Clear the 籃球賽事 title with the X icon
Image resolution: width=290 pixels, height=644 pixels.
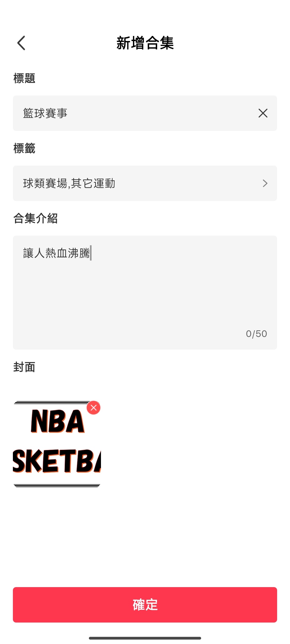263,113
